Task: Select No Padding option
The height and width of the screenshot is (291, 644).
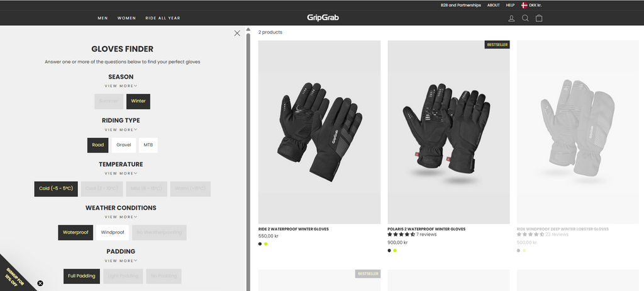Action: point(164,276)
